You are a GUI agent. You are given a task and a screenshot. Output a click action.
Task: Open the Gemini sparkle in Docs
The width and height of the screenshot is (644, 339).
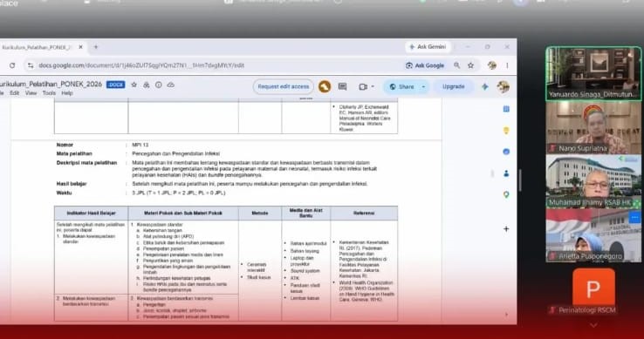click(485, 86)
